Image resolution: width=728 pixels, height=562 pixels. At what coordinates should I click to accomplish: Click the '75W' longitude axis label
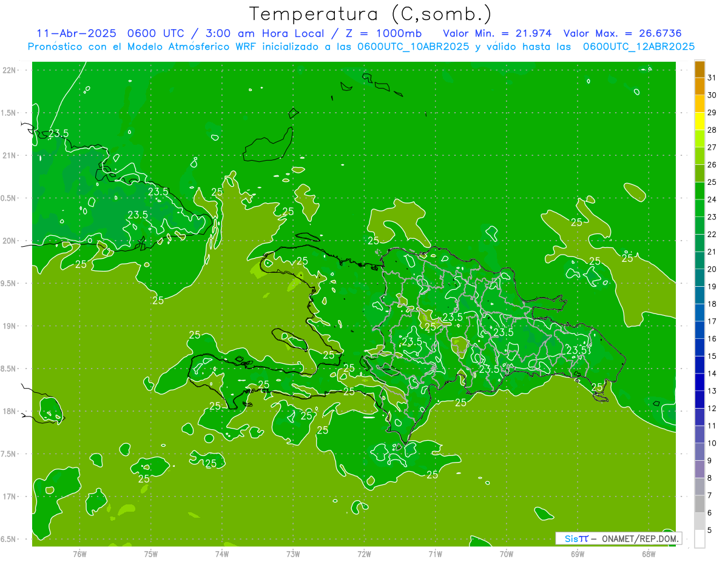click(x=151, y=554)
